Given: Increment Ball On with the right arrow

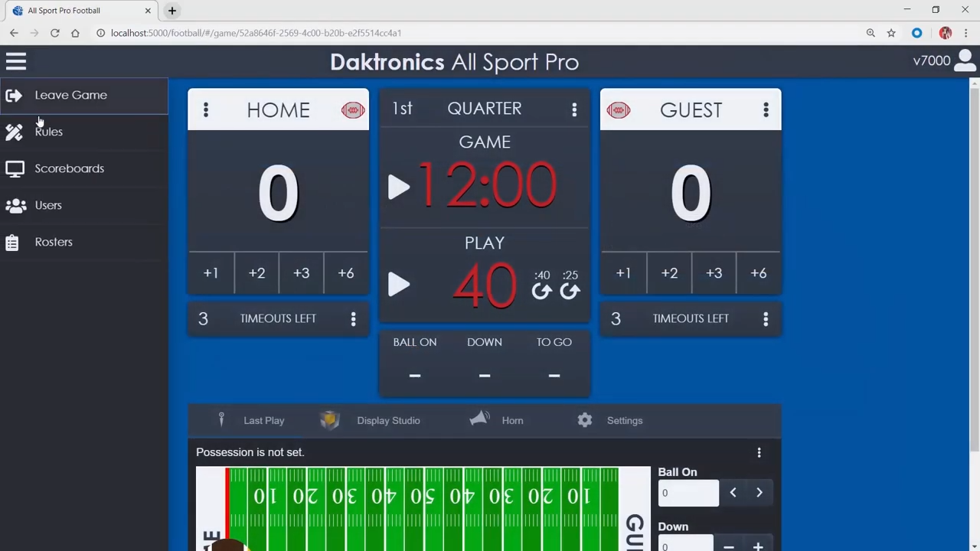Looking at the screenshot, I should [x=759, y=492].
